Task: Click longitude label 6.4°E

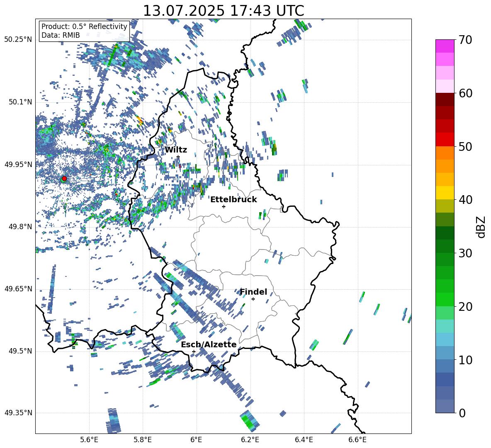Action: 304,440
